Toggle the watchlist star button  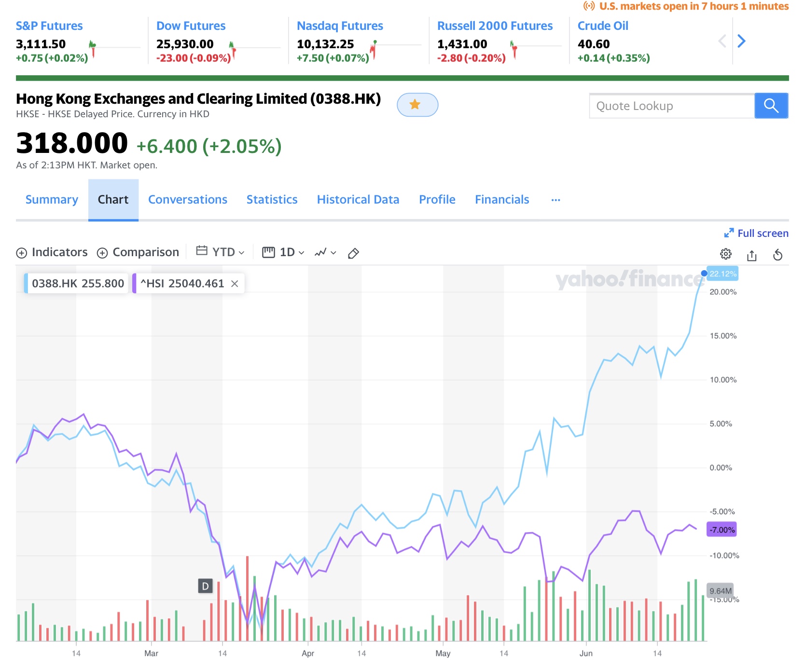[x=417, y=105]
